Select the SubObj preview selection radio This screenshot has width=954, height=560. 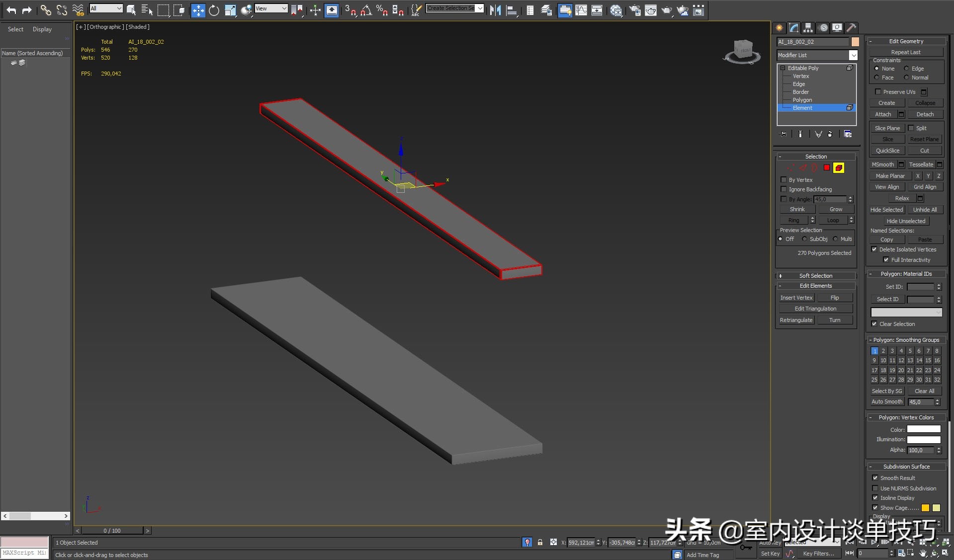805,239
